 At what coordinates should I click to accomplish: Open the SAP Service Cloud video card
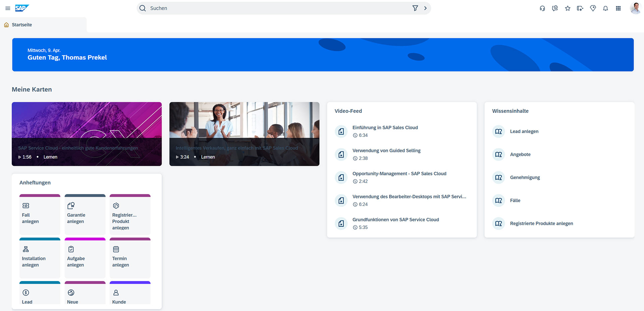(x=87, y=134)
